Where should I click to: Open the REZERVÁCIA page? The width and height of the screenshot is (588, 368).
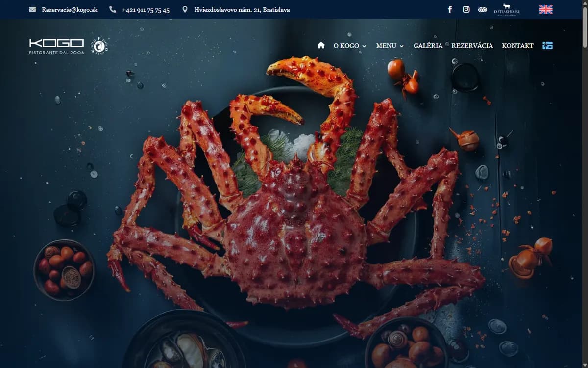pyautogui.click(x=472, y=46)
